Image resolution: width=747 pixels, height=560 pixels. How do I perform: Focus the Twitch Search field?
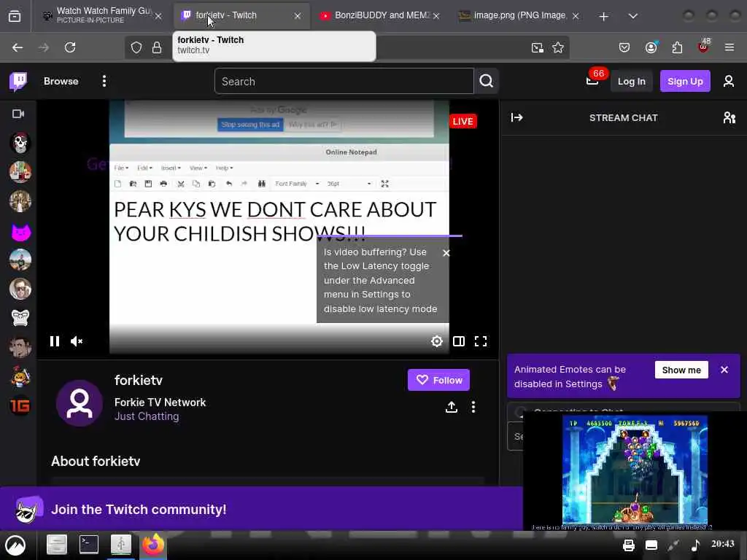click(344, 82)
